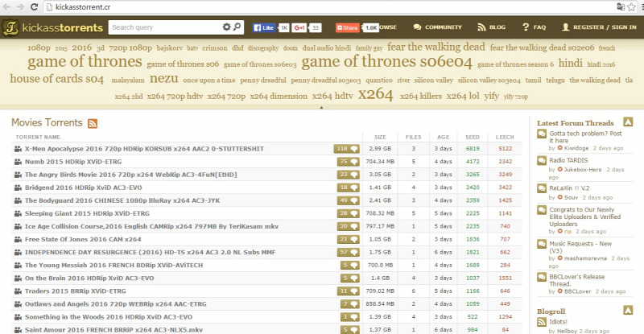Image resolution: width=644 pixels, height=334 pixels.
Task: Collapse the tag cloud arrow
Action: [x=321, y=108]
